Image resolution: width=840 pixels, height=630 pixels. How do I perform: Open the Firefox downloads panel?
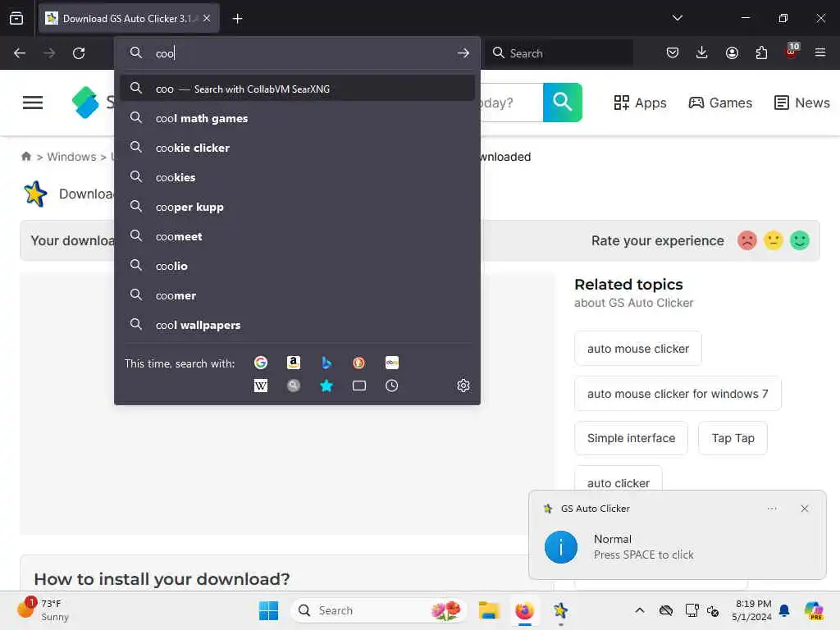(x=702, y=52)
